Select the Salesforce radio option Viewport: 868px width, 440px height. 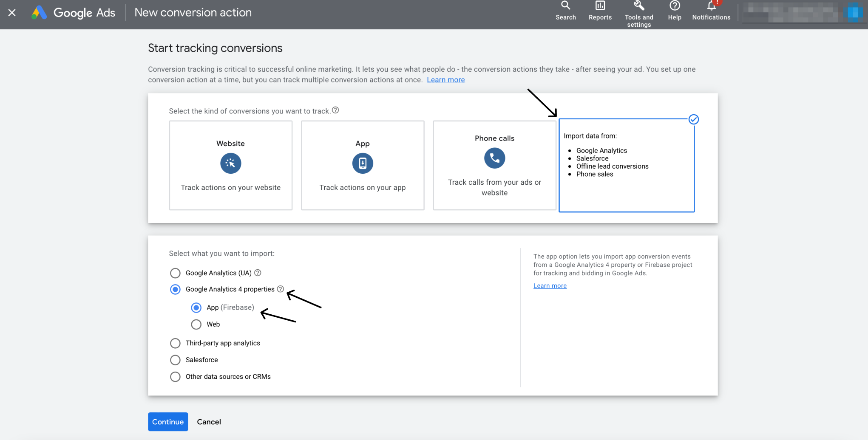[x=175, y=360]
